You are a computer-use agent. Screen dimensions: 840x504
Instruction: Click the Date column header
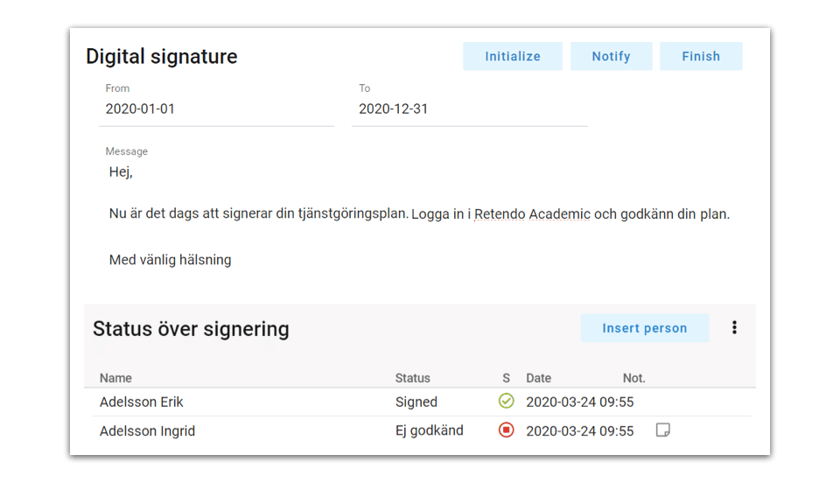(x=538, y=377)
